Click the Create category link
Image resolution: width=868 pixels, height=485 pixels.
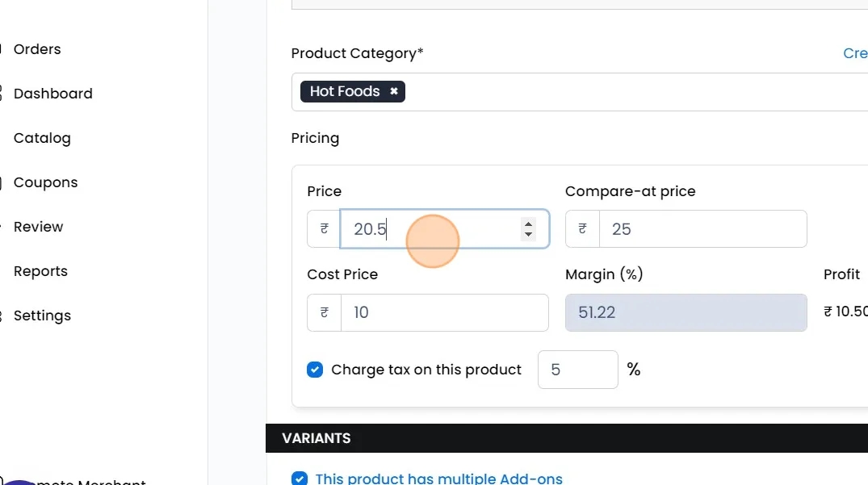[855, 53]
